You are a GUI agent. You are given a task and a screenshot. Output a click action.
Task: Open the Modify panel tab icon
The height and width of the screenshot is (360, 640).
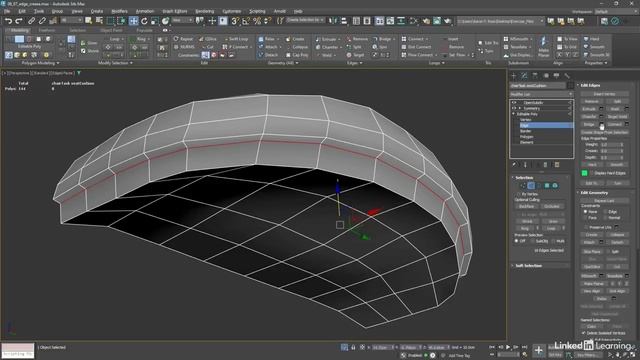pyautogui.click(x=524, y=76)
